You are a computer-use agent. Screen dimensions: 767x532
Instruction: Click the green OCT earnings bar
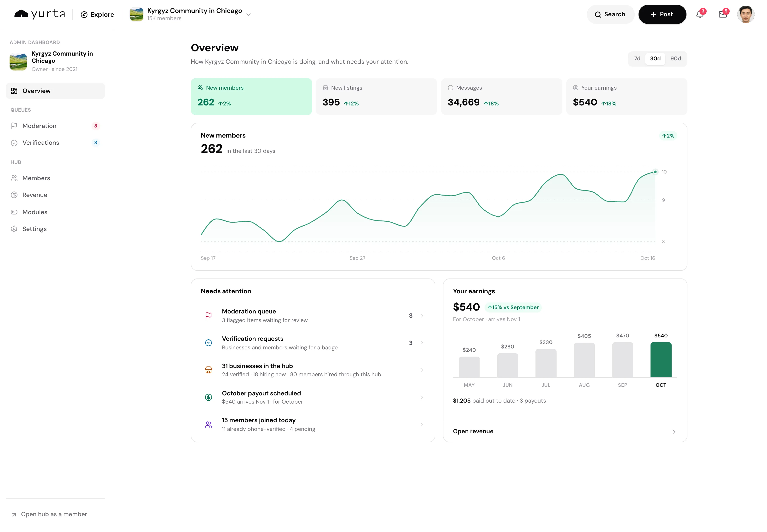(661, 360)
